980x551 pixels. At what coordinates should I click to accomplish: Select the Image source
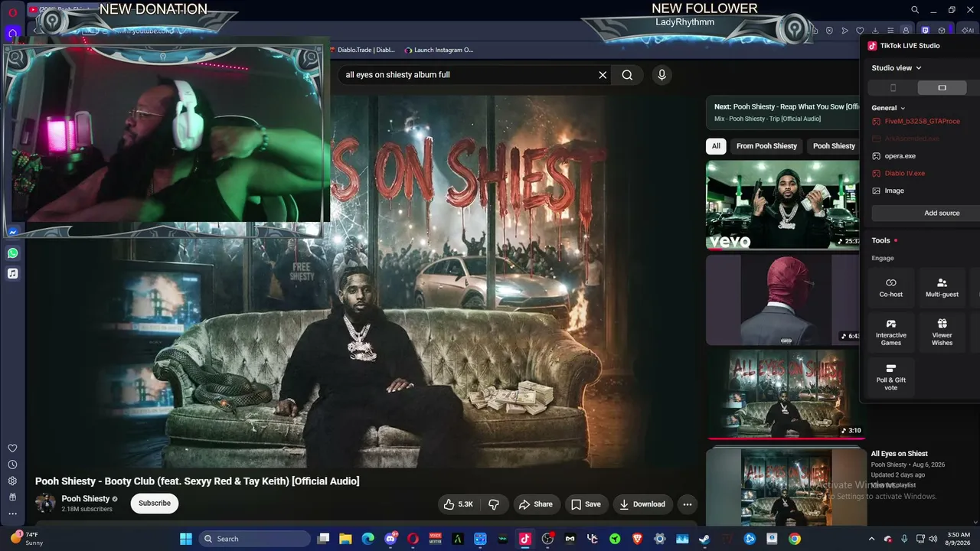pyautogui.click(x=888, y=191)
